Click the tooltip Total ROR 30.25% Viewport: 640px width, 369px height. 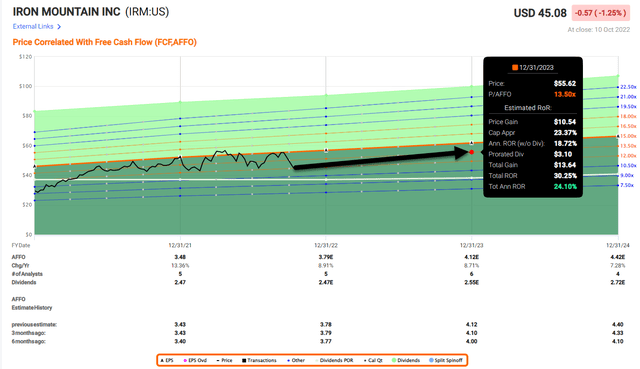(565, 176)
